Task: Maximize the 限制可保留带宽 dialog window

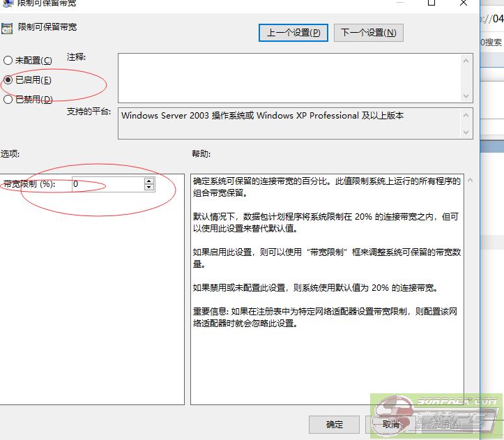Action: [x=432, y=3]
